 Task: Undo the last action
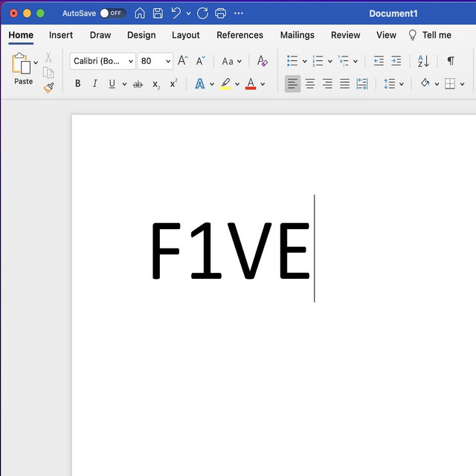176,13
